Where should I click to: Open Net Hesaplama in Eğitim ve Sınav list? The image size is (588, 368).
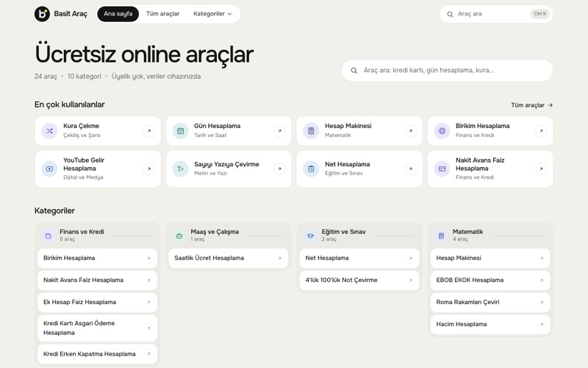click(359, 258)
